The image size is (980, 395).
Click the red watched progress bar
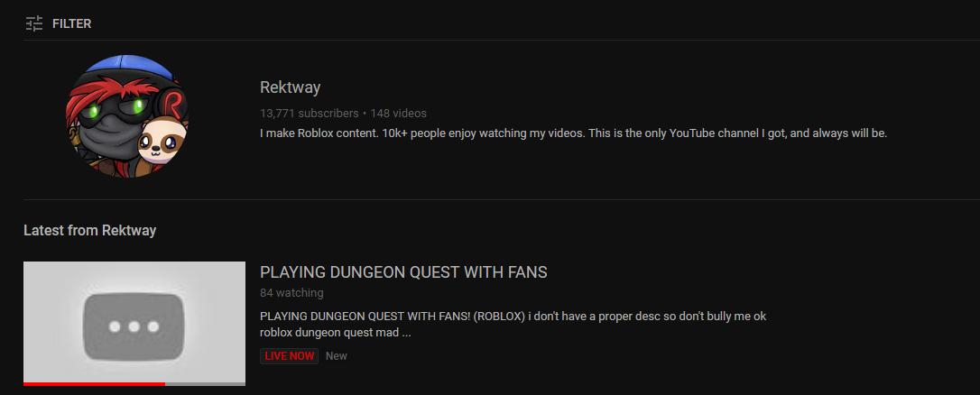coord(95,384)
